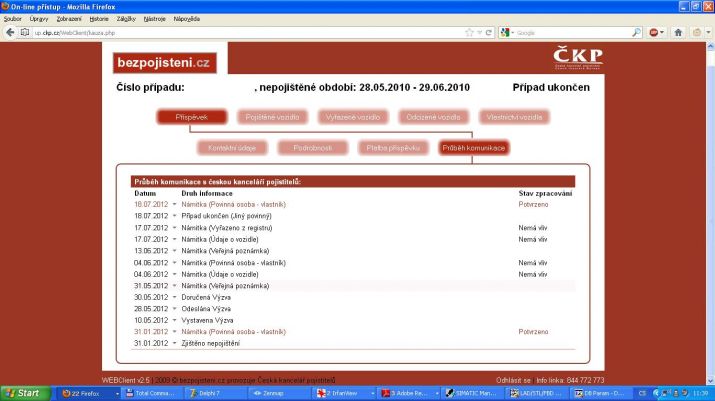The width and height of the screenshot is (715, 401).
Task: Expand arrow of Doručena Výzva row
Action: [x=174, y=297]
